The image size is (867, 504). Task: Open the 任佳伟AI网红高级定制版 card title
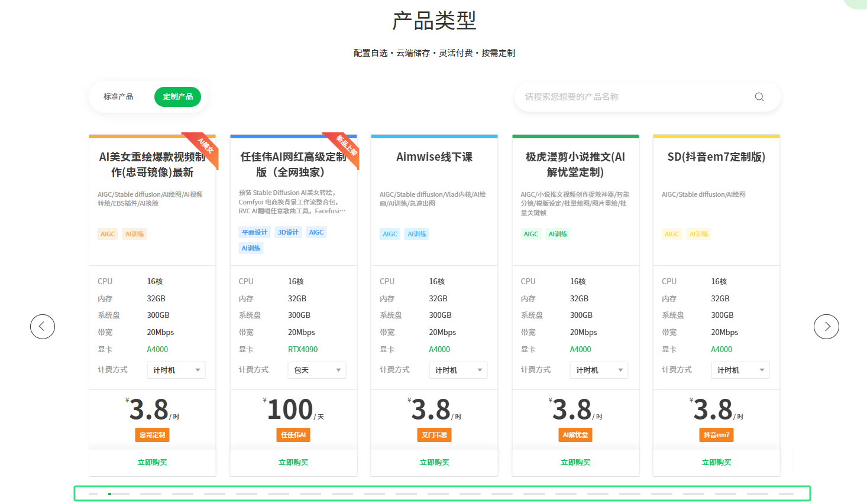(293, 165)
